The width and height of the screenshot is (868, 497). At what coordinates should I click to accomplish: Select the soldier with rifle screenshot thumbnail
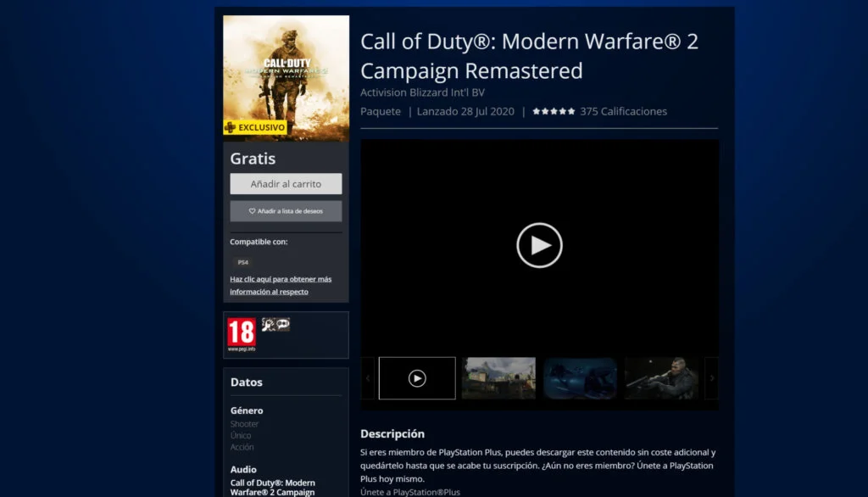click(661, 378)
